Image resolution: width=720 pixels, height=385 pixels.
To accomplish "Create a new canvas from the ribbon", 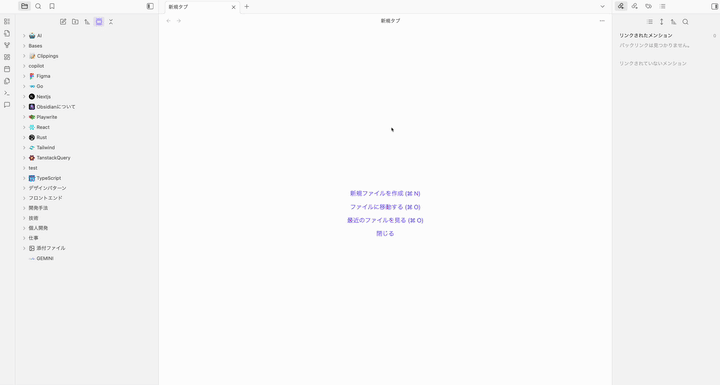I will (x=7, y=57).
